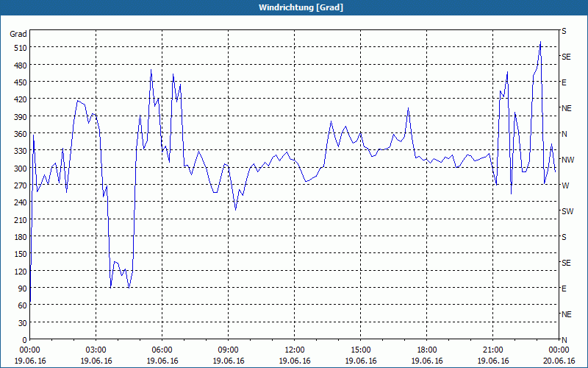Image resolution: width=588 pixels, height=368 pixels.
Task: Select the 510 value on the degree axis
Action: (x=21, y=48)
